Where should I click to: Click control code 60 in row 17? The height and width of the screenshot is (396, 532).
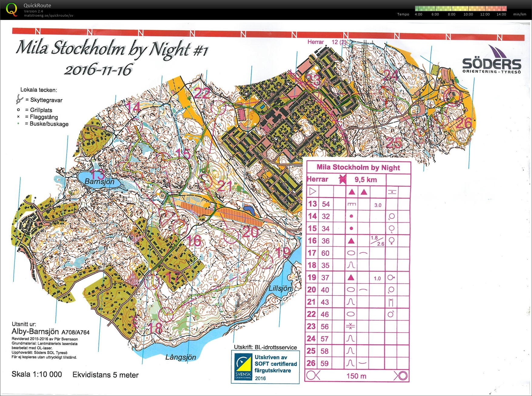tap(325, 253)
